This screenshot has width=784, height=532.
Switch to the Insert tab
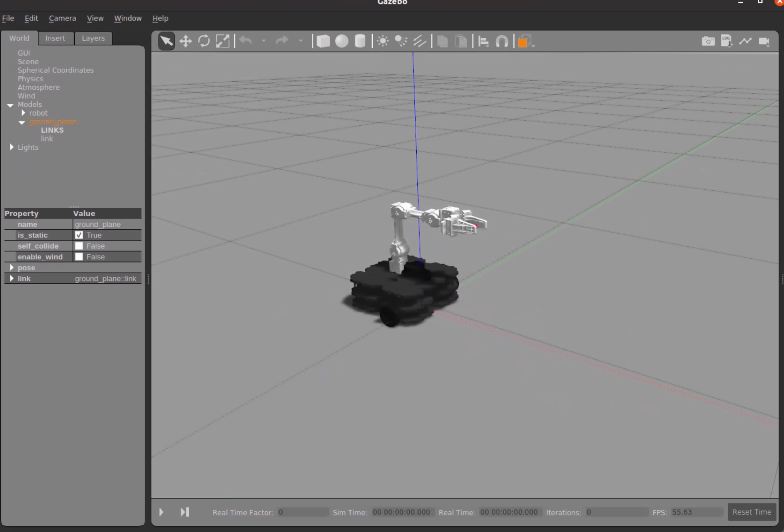tap(56, 38)
